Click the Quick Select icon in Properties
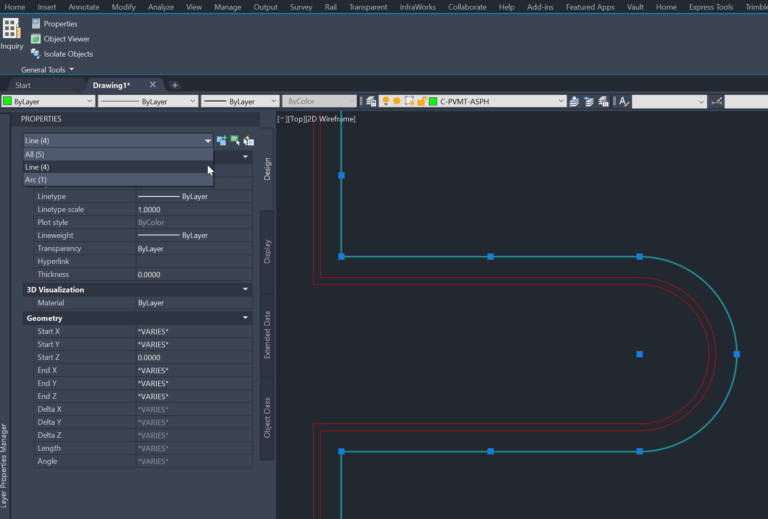The image size is (768, 519). click(x=249, y=141)
